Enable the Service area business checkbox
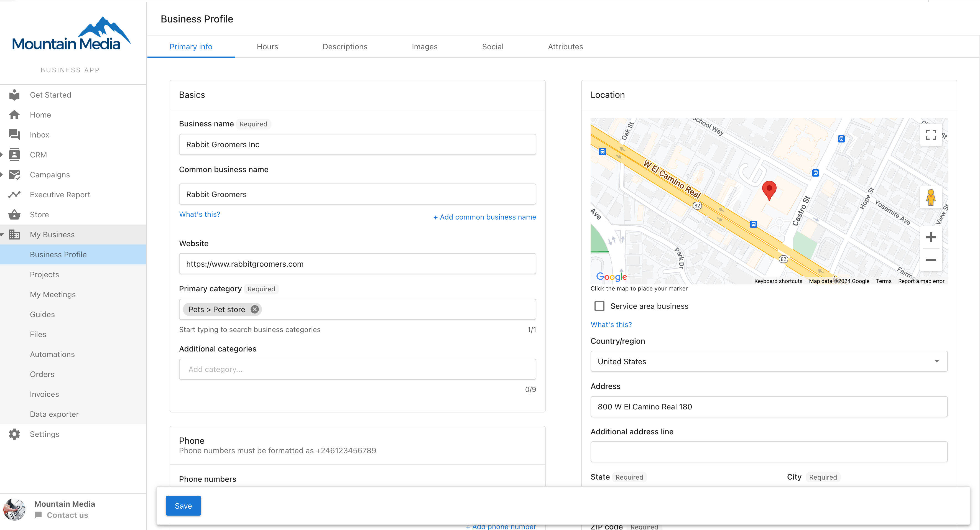Image resolution: width=980 pixels, height=530 pixels. (x=599, y=306)
